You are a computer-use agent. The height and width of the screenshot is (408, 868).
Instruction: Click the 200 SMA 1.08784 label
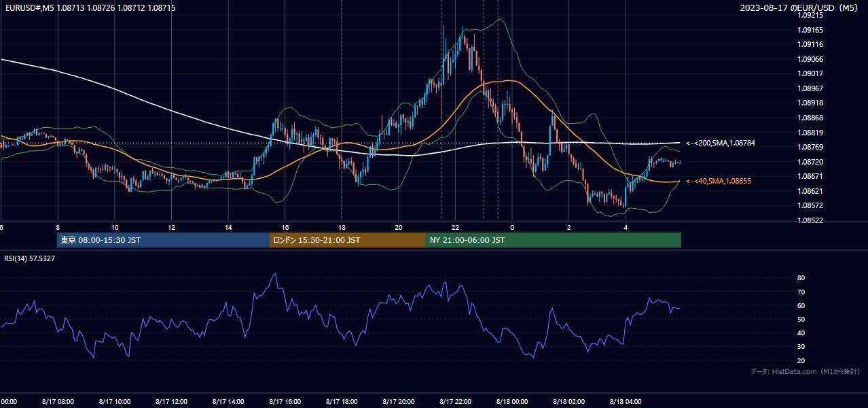click(x=721, y=143)
